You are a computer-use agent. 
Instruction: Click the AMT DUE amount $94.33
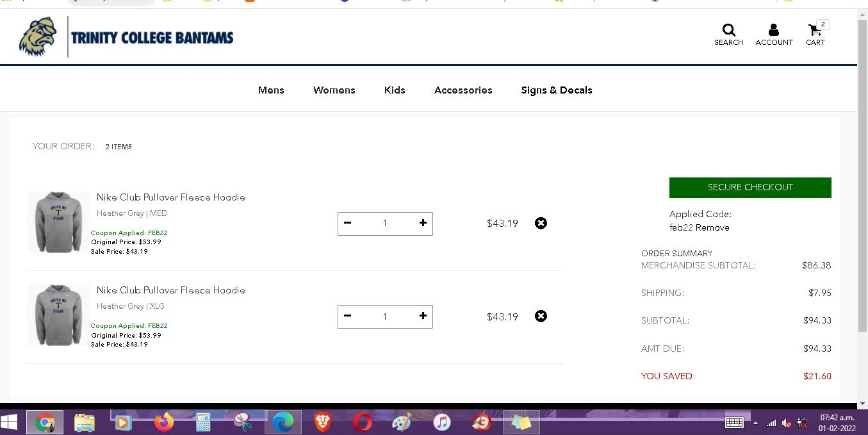(x=817, y=349)
